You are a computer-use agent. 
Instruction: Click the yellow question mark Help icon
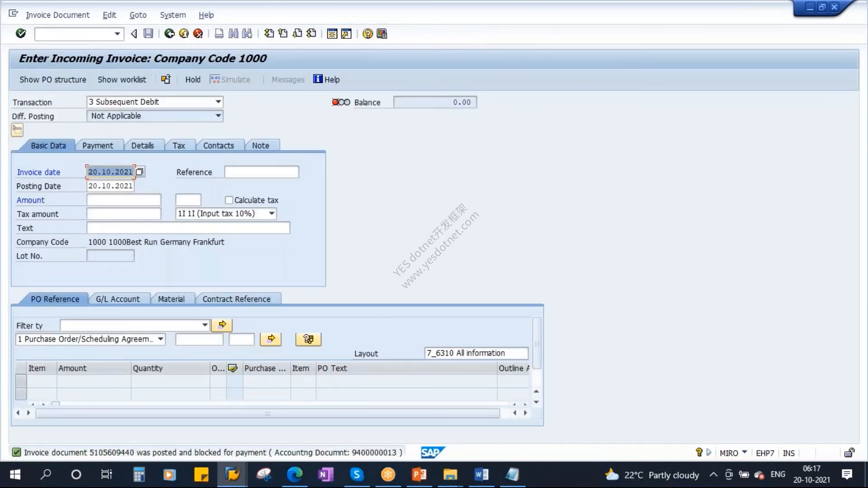tap(368, 33)
